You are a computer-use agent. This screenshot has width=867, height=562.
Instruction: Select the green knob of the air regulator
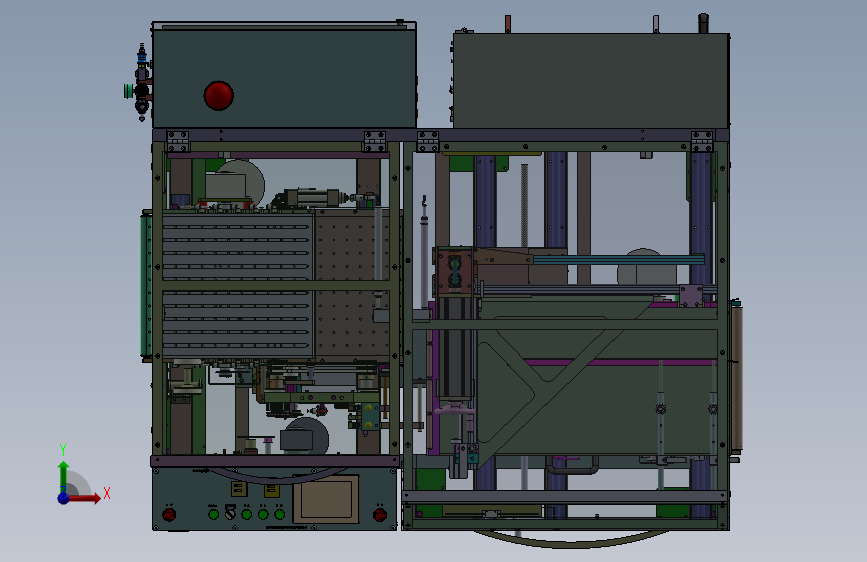click(129, 91)
